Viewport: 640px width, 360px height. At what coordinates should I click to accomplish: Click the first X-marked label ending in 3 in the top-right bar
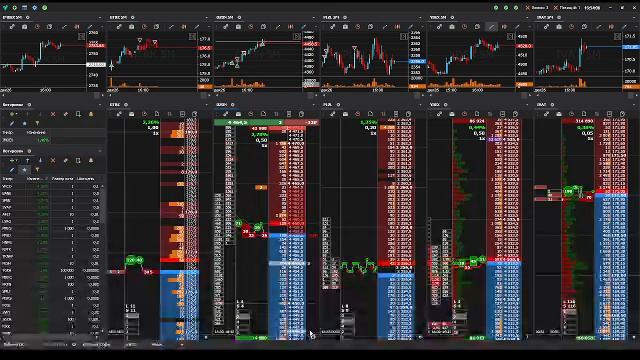[x=537, y=7]
